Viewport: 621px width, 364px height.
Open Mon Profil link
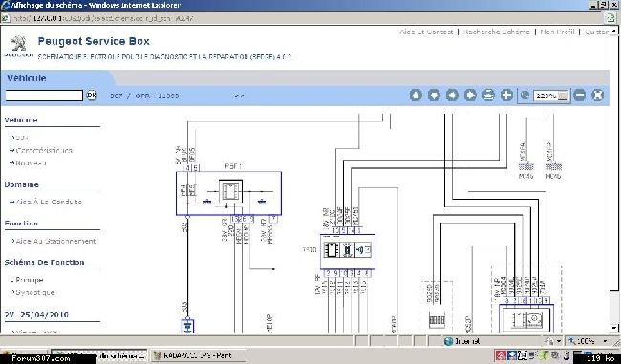(557, 32)
